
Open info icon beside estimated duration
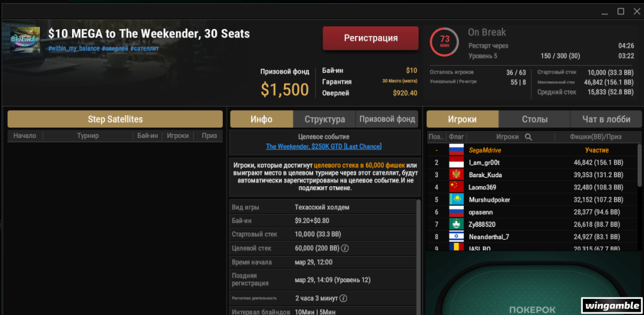point(344,298)
